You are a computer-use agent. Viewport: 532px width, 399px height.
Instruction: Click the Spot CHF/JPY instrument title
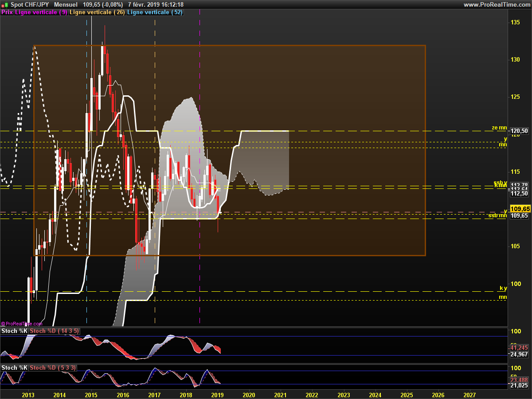[30, 4]
